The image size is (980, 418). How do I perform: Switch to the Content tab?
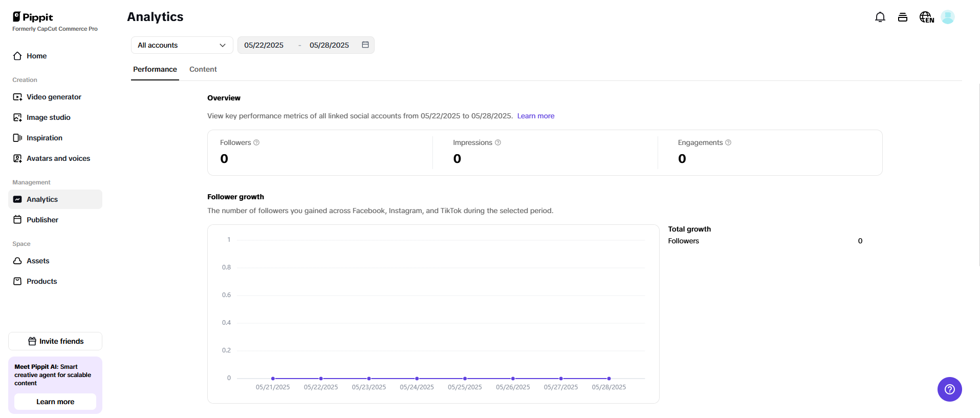coord(203,69)
